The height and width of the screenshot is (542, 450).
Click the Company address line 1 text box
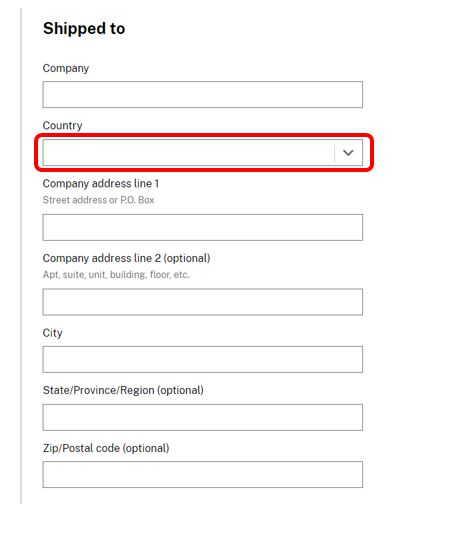point(203,227)
